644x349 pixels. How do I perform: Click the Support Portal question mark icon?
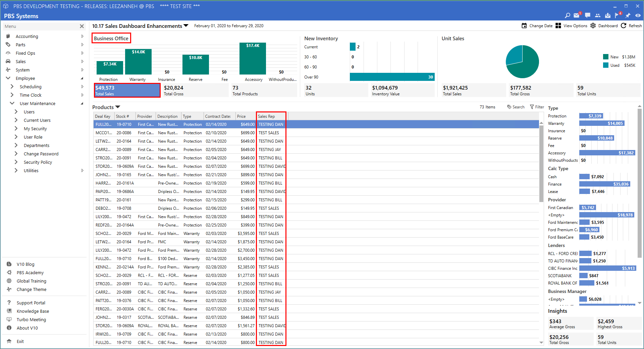click(x=9, y=303)
